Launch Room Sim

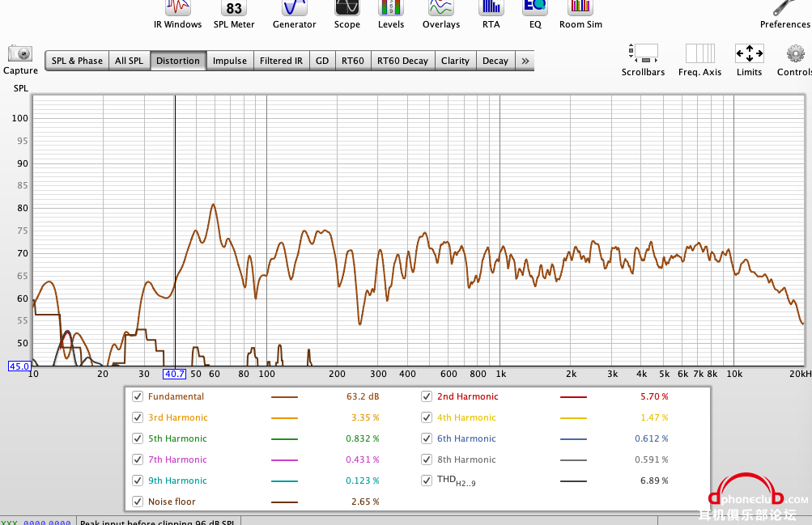pos(580,15)
